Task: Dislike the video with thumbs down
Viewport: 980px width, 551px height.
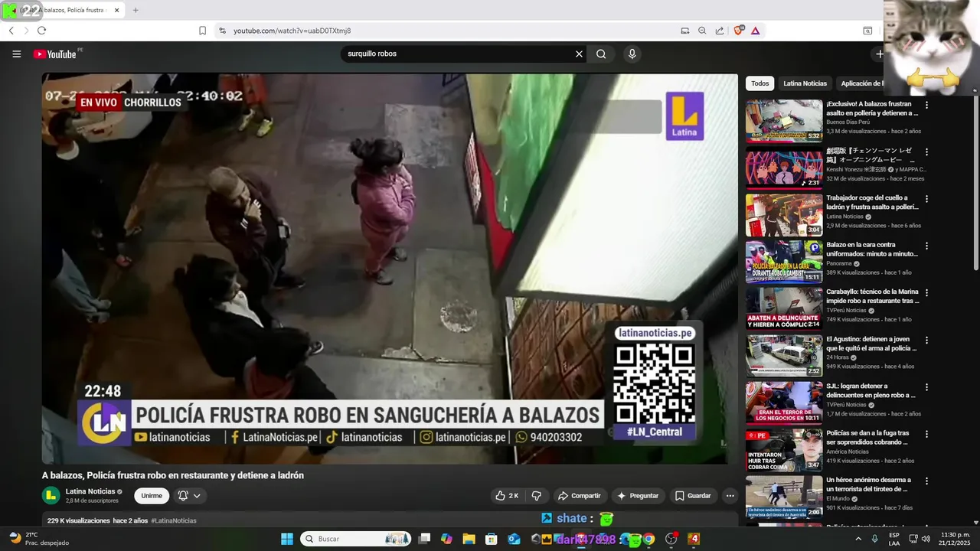Action: 537,496
